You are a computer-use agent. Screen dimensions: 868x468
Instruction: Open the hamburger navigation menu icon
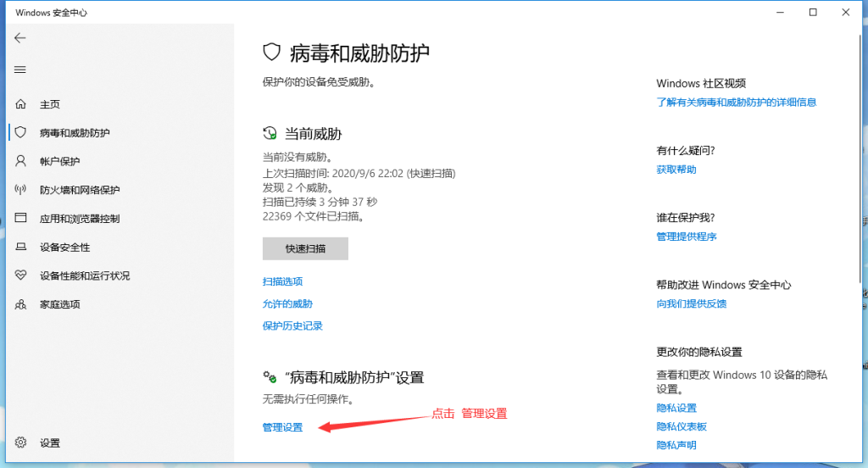coord(20,70)
